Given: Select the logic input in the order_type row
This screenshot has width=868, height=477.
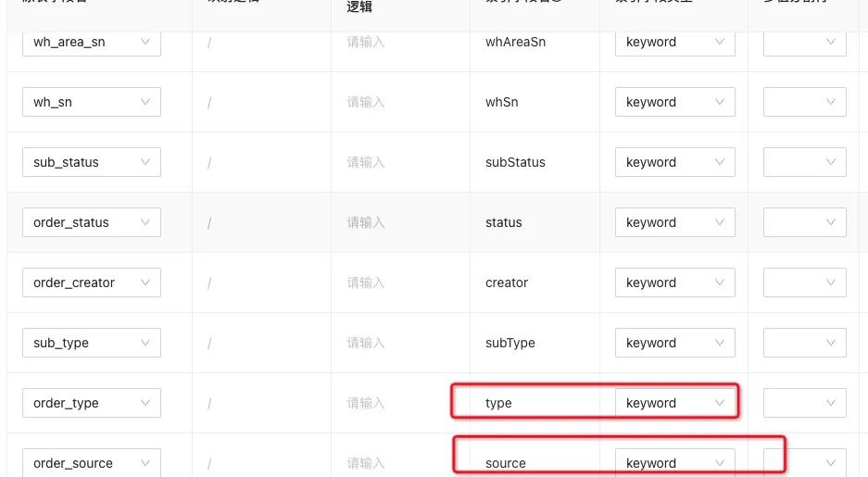Looking at the screenshot, I should pos(398,403).
